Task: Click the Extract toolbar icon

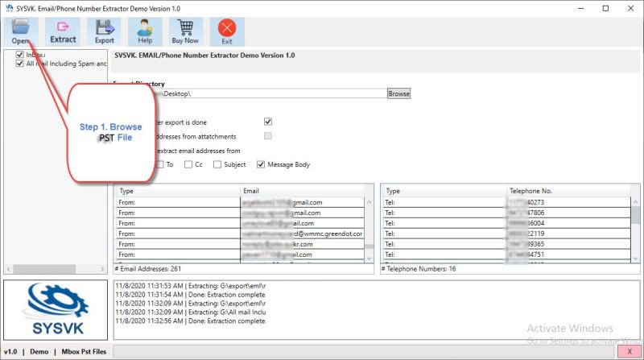Action: click(63, 31)
